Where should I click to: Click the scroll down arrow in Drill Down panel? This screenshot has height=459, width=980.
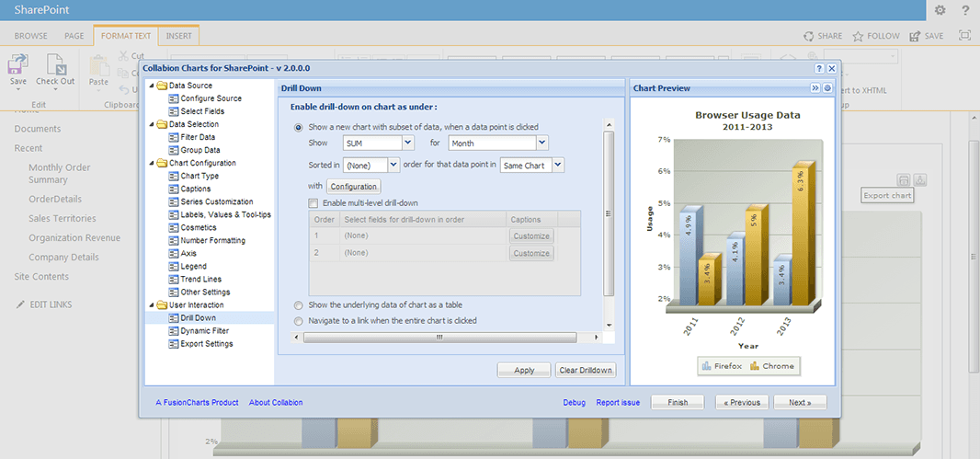click(x=609, y=326)
